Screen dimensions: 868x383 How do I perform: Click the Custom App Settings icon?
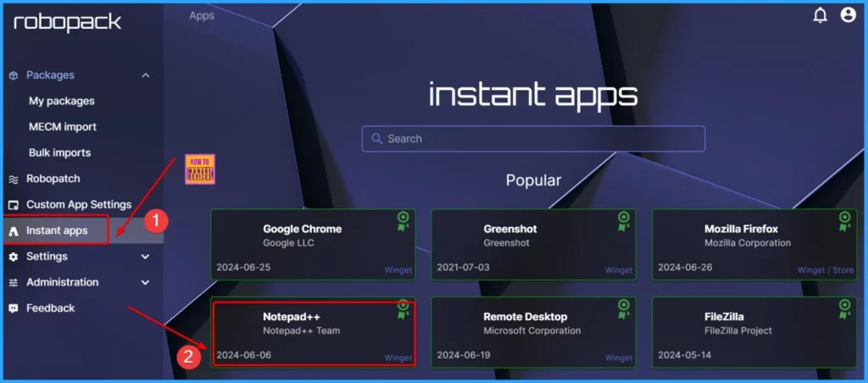[x=14, y=205]
